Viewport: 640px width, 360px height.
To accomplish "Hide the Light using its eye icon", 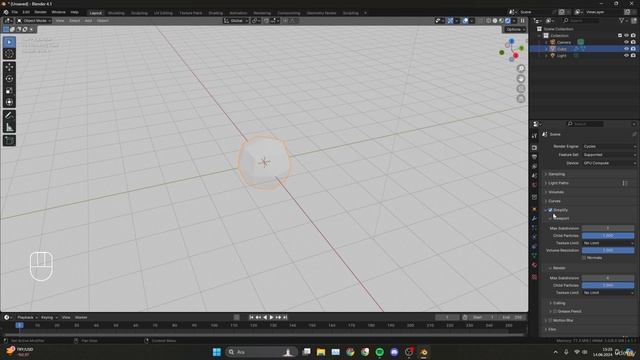I will click(x=626, y=56).
